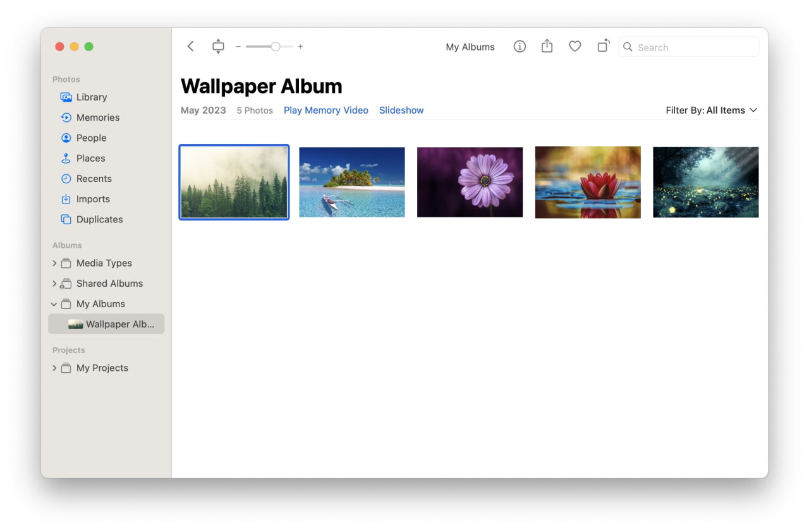
Task: Show photo info with the info icon
Action: click(520, 46)
